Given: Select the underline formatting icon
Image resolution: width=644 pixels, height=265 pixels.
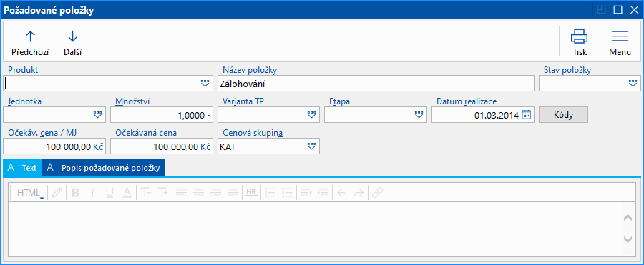Looking at the screenshot, I should coord(109,193).
